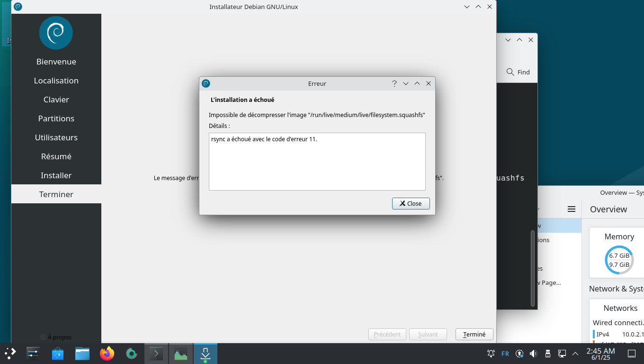Screen dimensions: 644x364
Task: Open the software updates tray icon
Action: (519, 354)
